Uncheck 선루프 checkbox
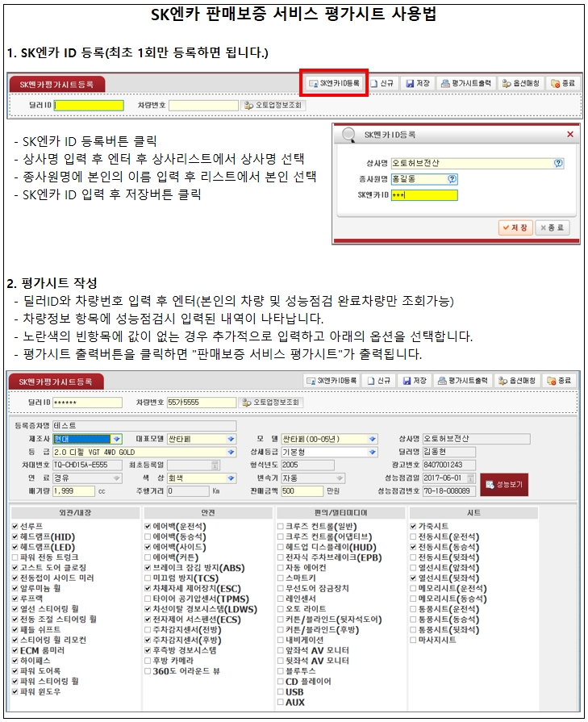The width and height of the screenshot is (588, 722). (x=15, y=526)
